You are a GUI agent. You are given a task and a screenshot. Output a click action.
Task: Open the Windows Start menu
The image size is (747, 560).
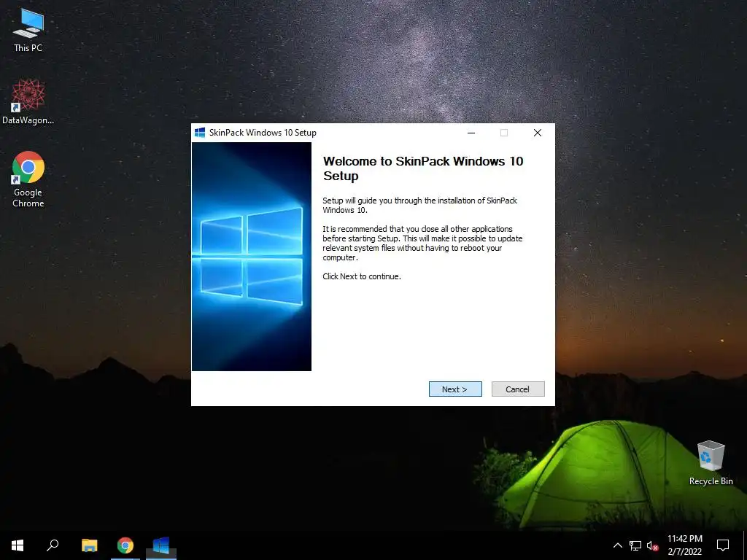(18, 545)
